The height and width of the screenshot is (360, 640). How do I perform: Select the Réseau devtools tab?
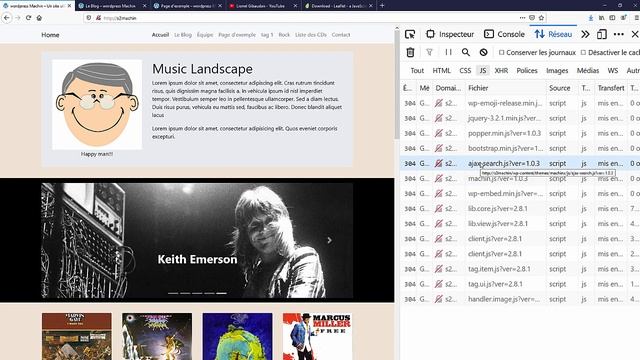coord(553,35)
